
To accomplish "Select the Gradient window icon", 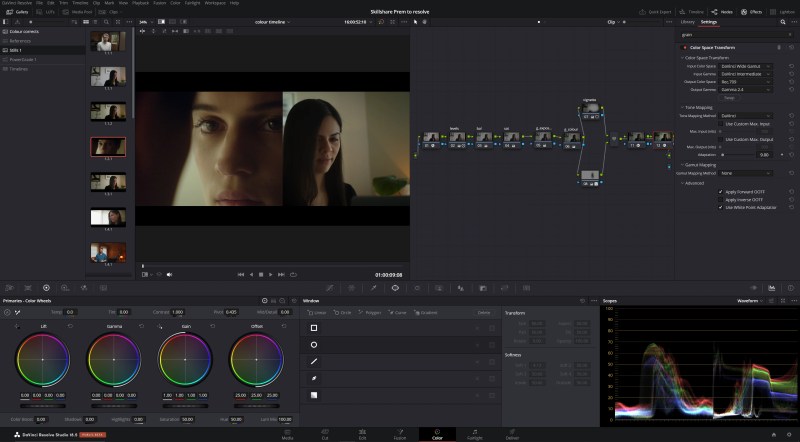I will [x=314, y=395].
